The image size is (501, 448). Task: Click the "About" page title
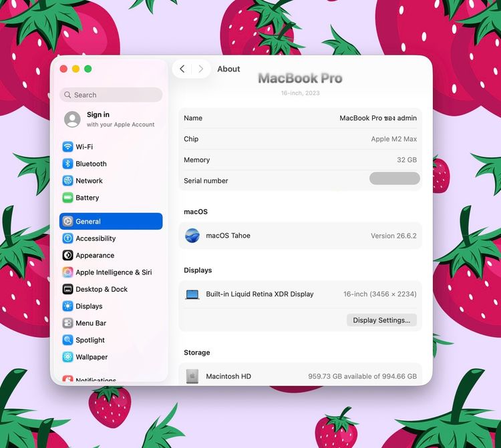pos(228,69)
